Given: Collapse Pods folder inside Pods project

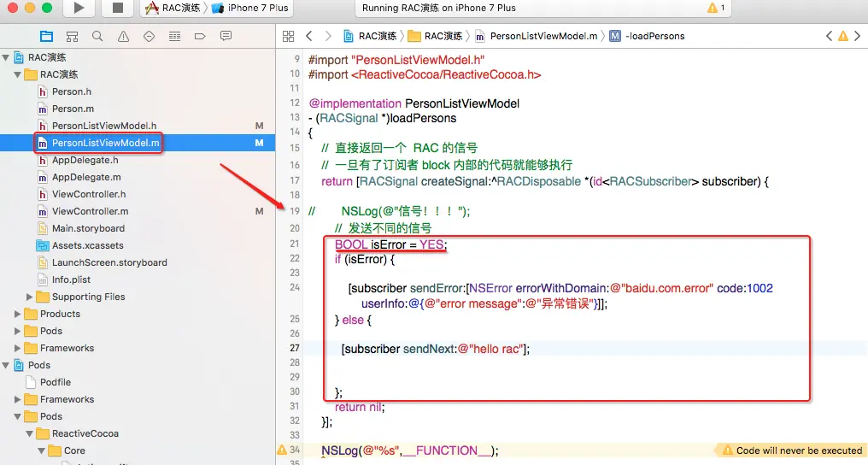Looking at the screenshot, I should click(x=17, y=417).
